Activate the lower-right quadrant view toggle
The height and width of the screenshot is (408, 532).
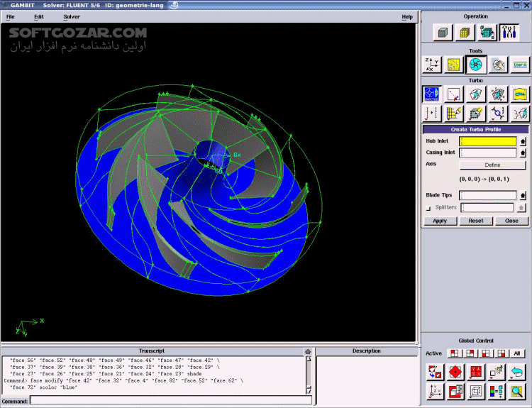(501, 353)
